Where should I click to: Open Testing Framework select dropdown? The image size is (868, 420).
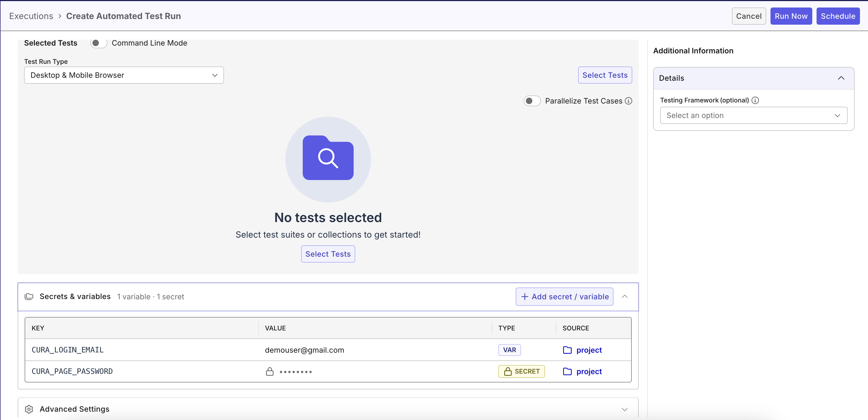point(753,115)
